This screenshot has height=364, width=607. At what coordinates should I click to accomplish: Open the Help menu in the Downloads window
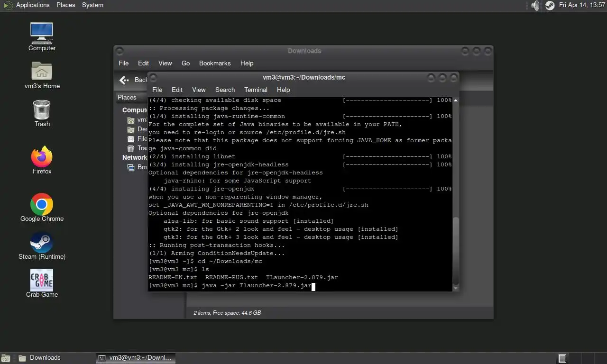247,63
